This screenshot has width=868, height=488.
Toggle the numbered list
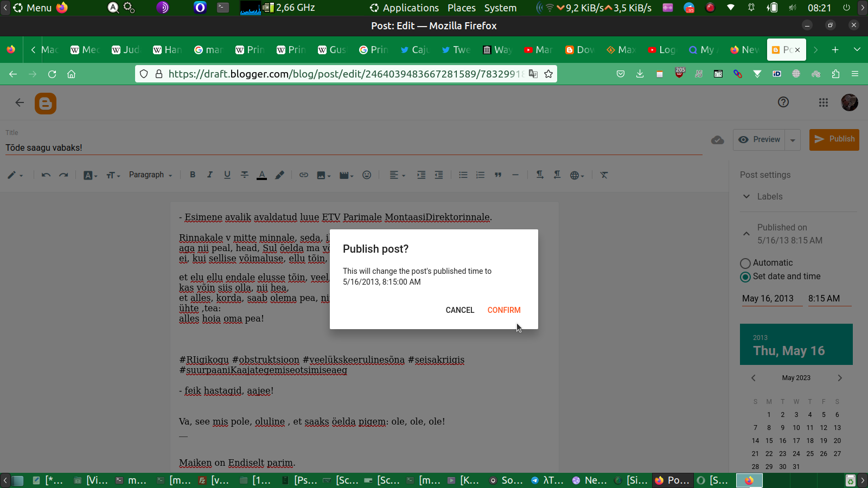point(481,175)
